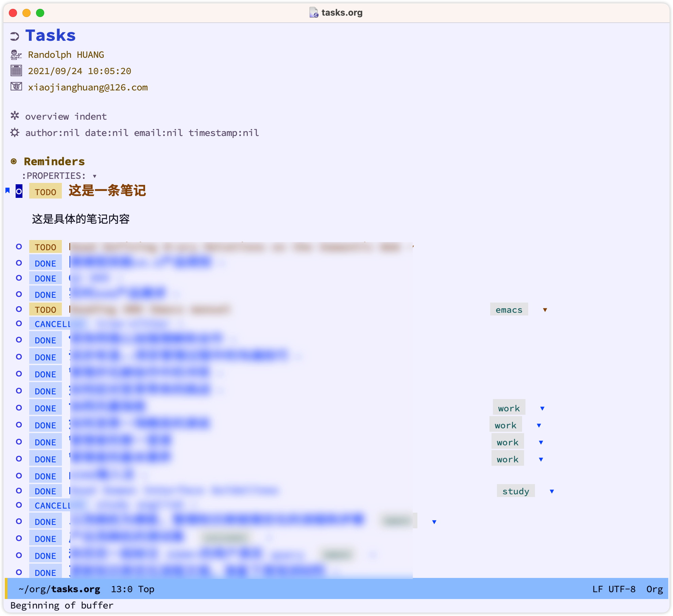
Task: Click the study tag
Action: [x=516, y=491]
